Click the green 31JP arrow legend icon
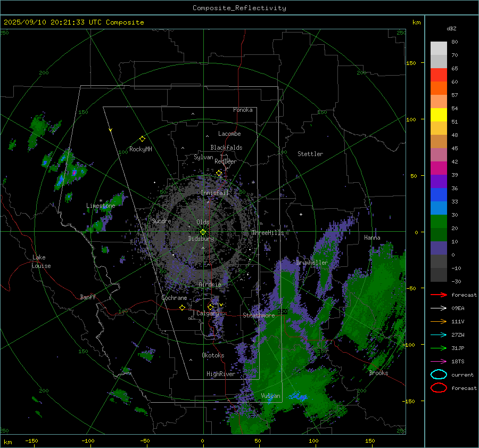The height and width of the screenshot is (448, 479). (439, 348)
